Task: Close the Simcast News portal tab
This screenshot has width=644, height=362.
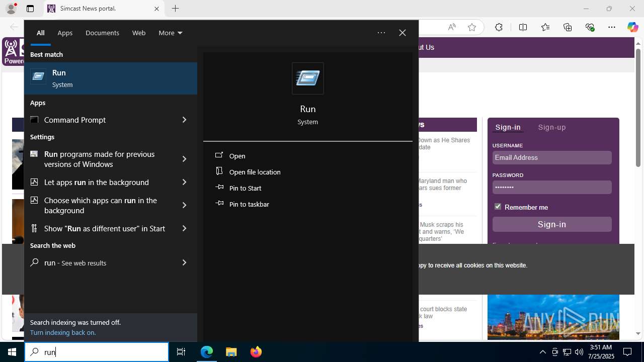Action: 156,9
